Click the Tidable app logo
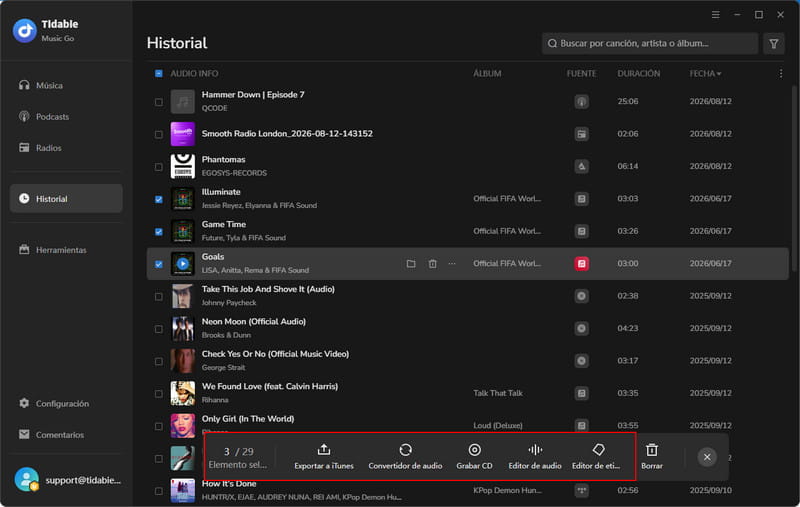Viewport: 800px width, 507px height. coord(24,31)
